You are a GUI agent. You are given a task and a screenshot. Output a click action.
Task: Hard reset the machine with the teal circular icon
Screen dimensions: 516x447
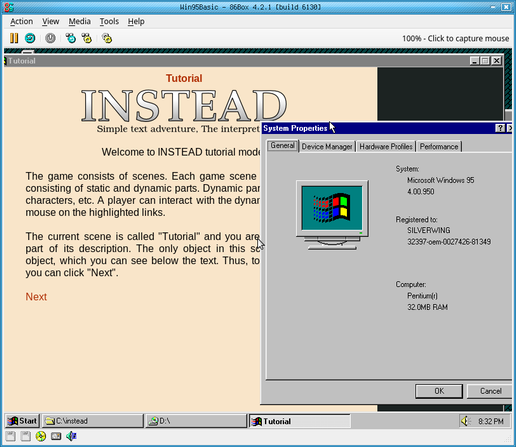point(30,38)
